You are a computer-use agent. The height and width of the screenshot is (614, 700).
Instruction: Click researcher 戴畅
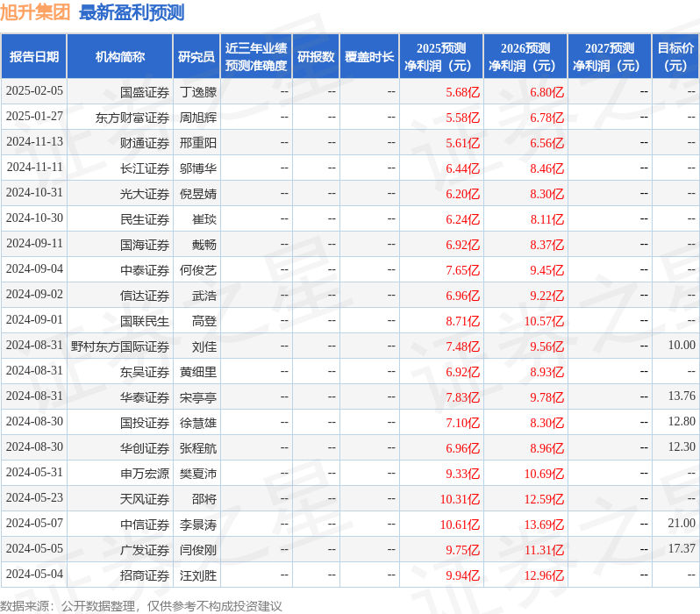(x=204, y=245)
